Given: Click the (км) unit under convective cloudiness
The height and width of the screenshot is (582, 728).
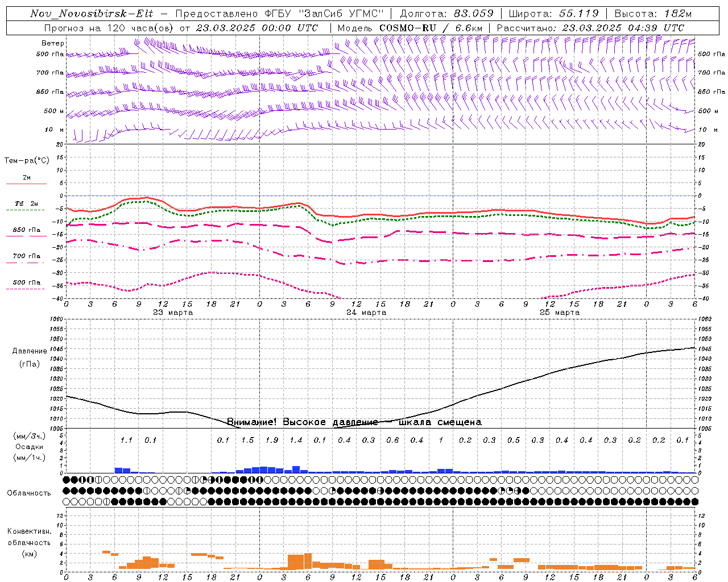Looking at the screenshot, I should (x=29, y=554).
